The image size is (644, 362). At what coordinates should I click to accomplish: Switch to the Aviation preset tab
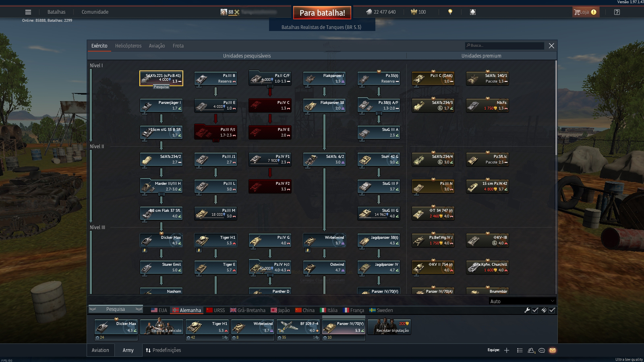100,350
